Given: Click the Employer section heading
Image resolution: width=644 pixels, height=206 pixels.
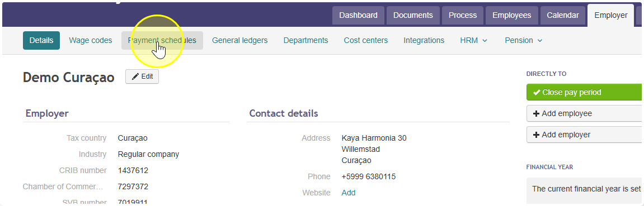Looking at the screenshot, I should coord(47,113).
